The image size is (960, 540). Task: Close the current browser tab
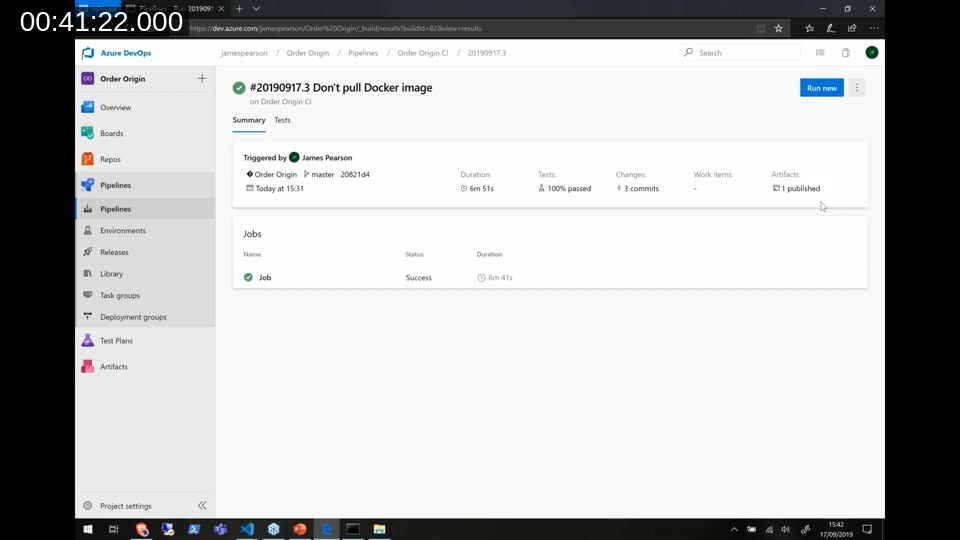point(221,9)
